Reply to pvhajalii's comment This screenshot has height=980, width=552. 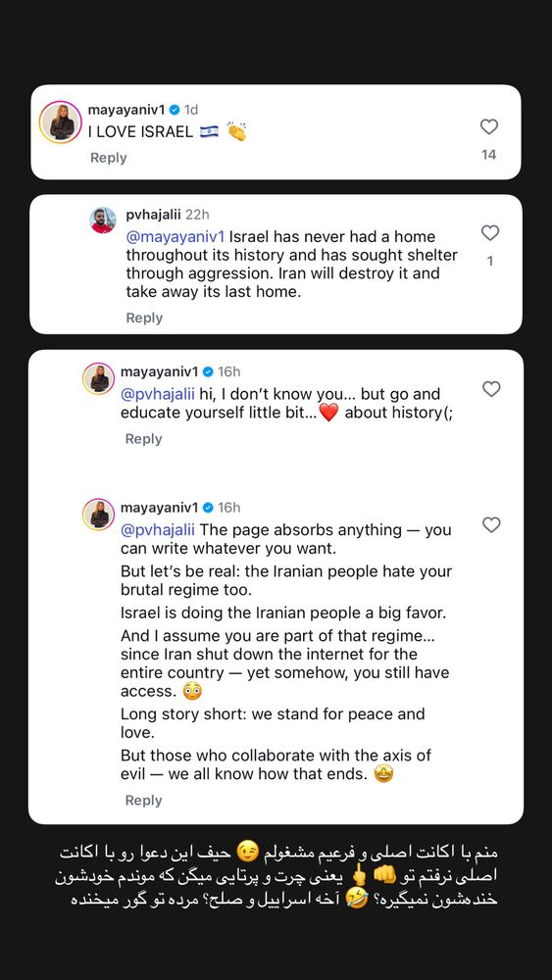click(x=144, y=318)
